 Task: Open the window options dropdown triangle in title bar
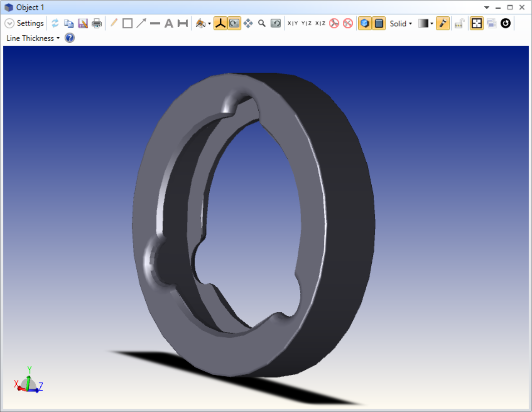click(x=487, y=8)
